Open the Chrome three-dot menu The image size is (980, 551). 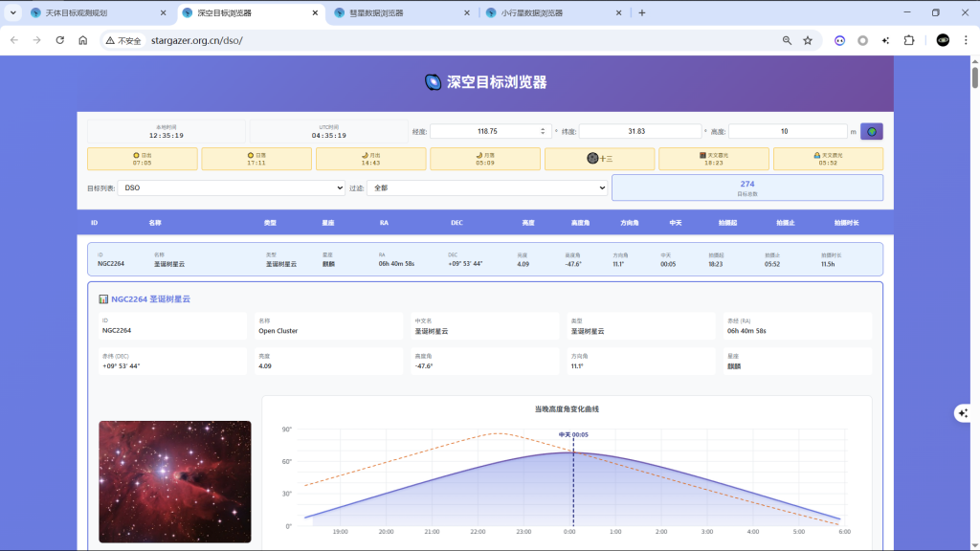coord(966,40)
